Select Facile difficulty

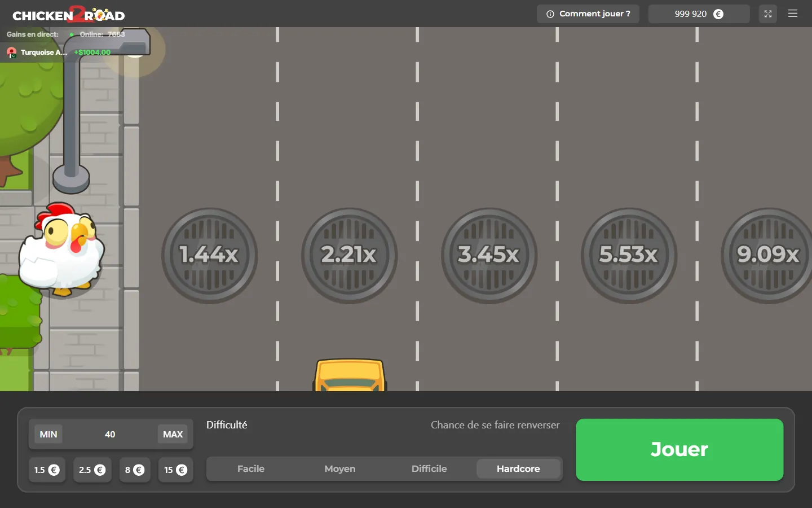[251, 468]
